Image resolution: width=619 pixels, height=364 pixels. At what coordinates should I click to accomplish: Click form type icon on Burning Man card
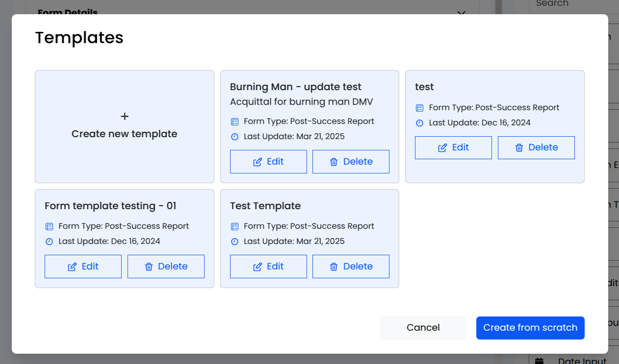tap(234, 121)
